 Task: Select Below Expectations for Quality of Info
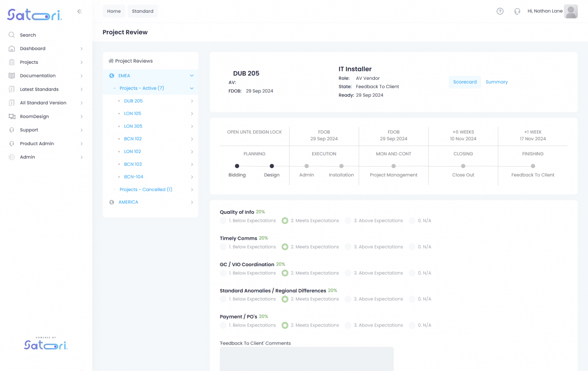[x=224, y=221]
